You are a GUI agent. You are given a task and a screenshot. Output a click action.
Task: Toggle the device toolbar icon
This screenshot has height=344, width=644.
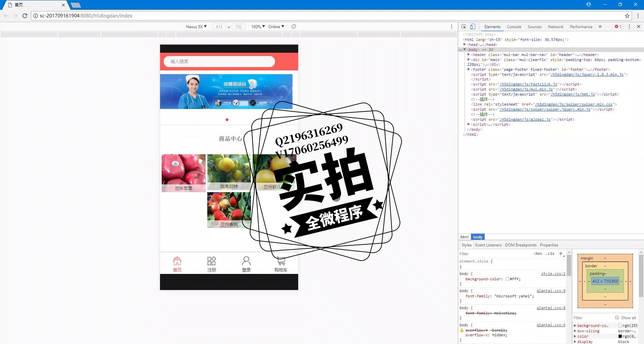473,26
